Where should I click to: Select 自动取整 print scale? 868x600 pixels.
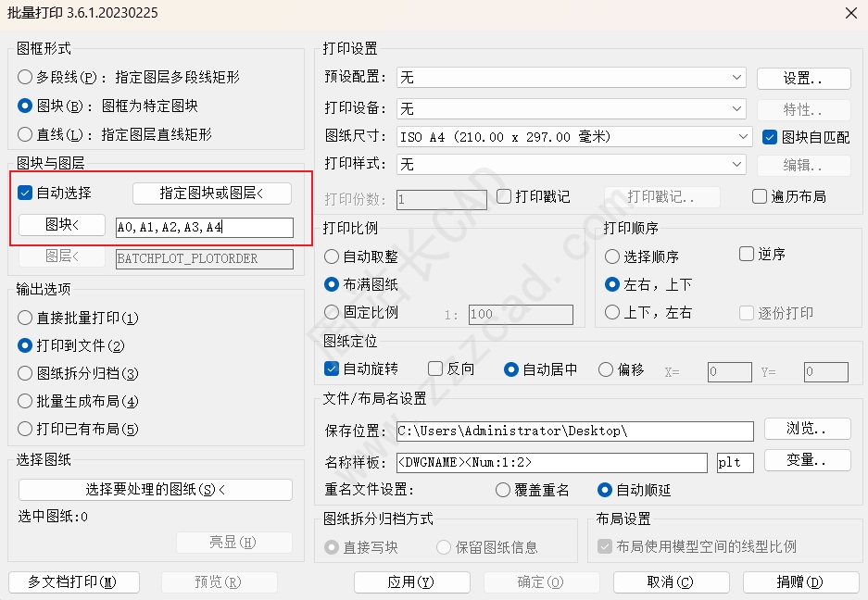pyautogui.click(x=331, y=256)
